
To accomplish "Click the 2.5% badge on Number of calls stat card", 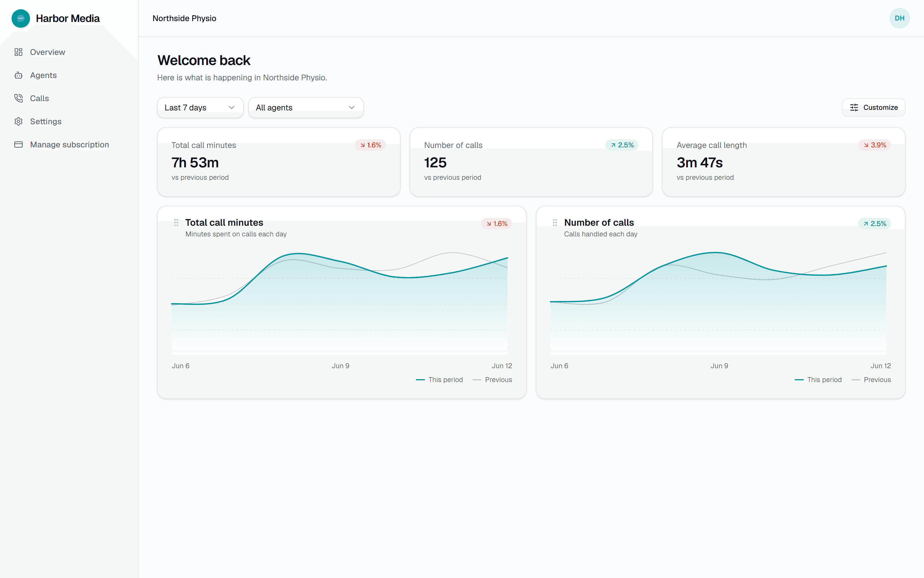I will 622,145.
